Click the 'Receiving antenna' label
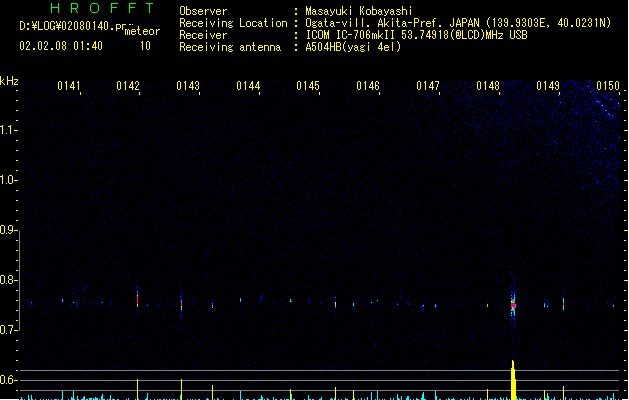This screenshot has height=400, width=629. click(x=230, y=47)
